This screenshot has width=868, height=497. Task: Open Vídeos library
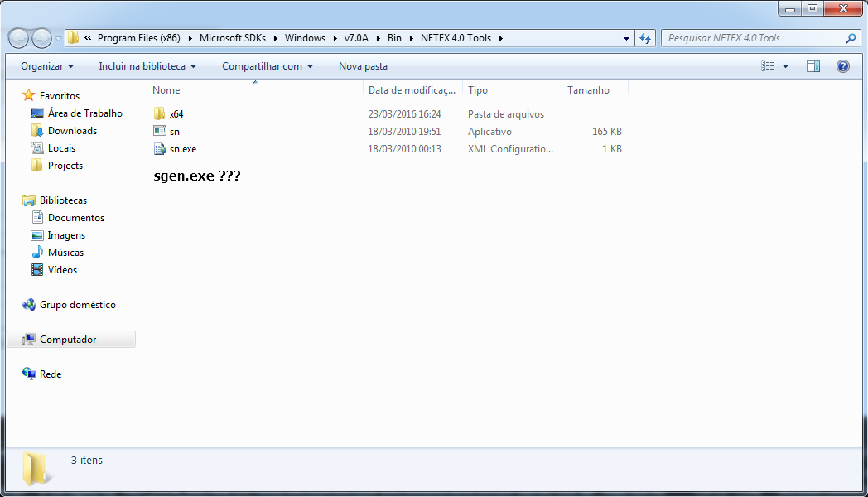click(63, 270)
